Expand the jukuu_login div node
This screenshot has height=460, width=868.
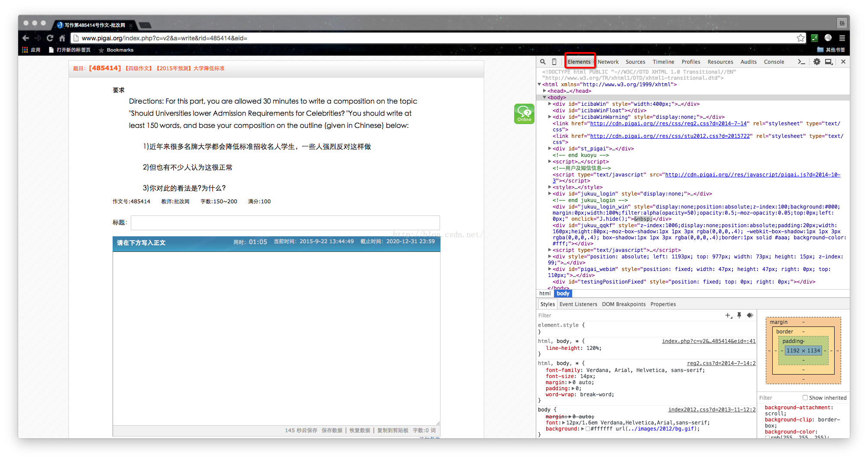tap(550, 194)
